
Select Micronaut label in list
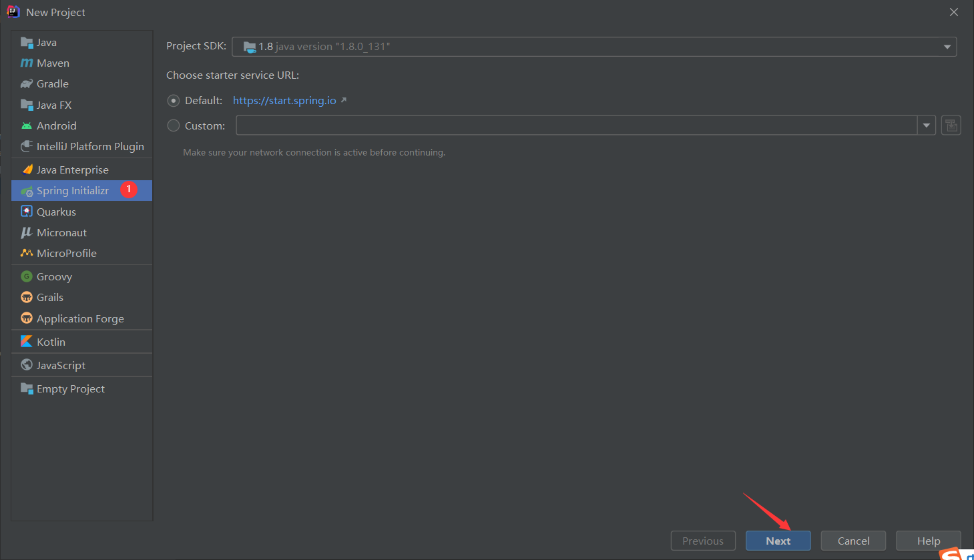coord(61,233)
